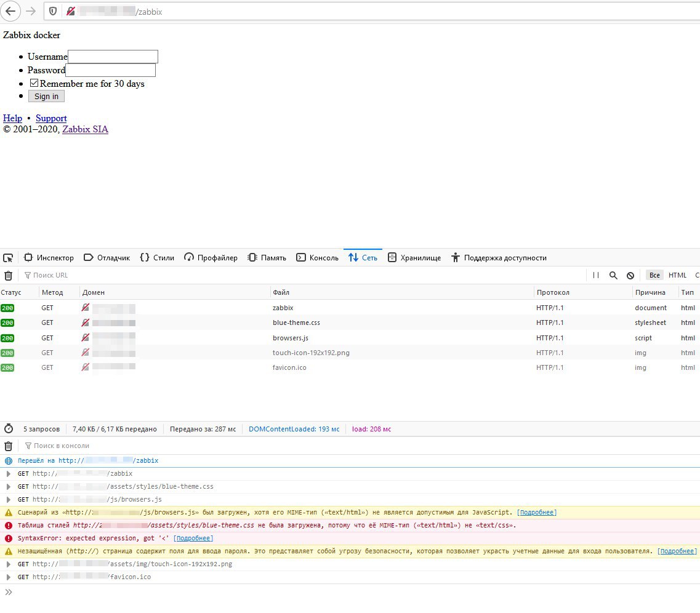
Task: Select the Сеть tab
Action: (x=363, y=258)
